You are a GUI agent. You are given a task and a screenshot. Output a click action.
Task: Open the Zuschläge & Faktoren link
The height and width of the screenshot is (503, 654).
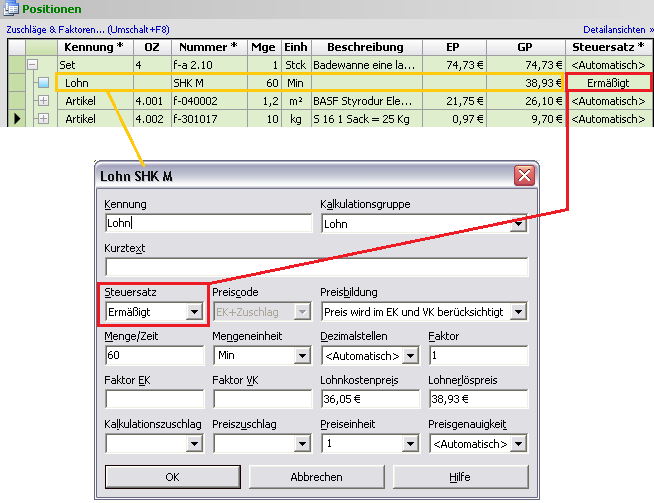tap(88, 30)
